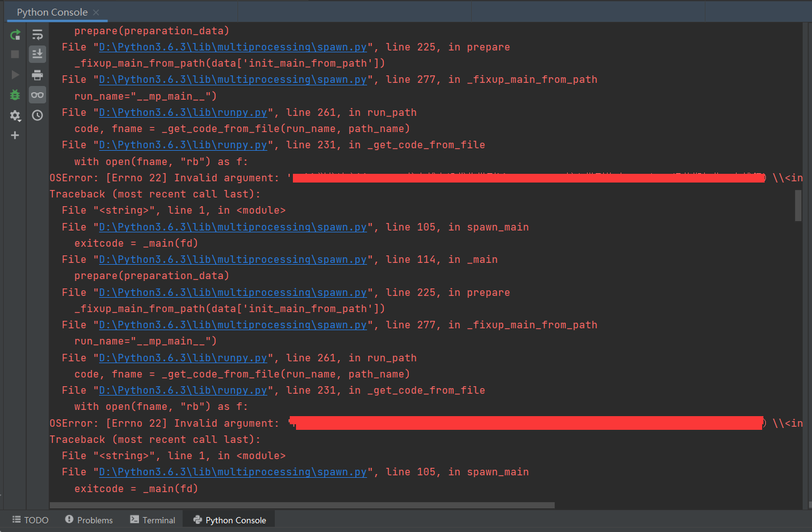
Task: Toggle show variables glasses icon
Action: 37,95
